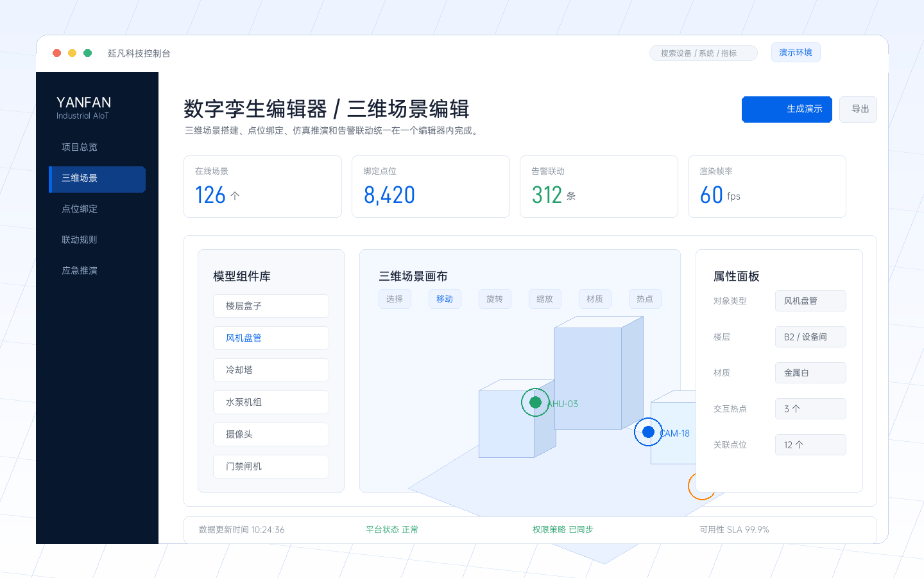This screenshot has width=924, height=578.
Task: Click the red window close dot
Action: click(x=56, y=53)
